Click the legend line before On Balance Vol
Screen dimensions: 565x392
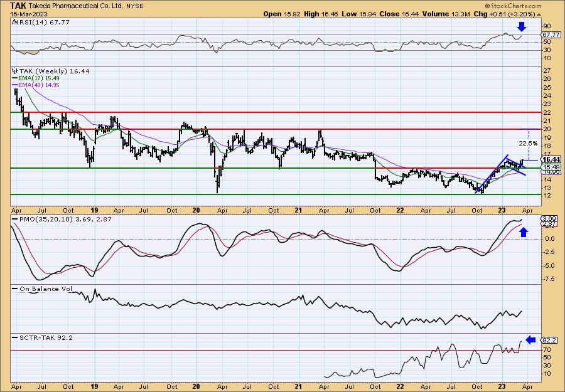[15, 289]
